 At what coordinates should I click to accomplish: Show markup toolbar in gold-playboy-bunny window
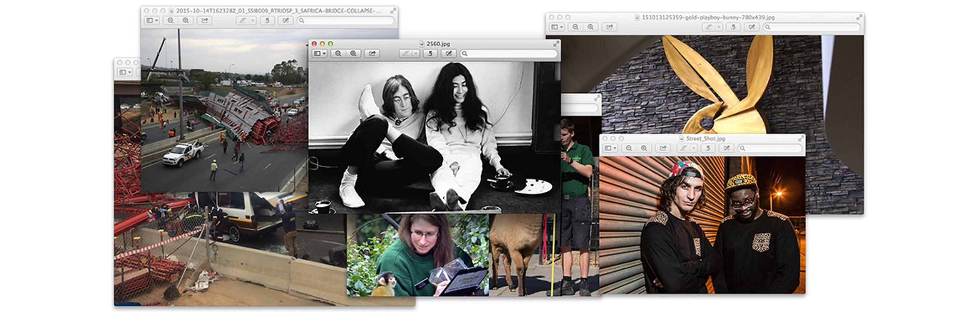pyautogui.click(x=752, y=27)
